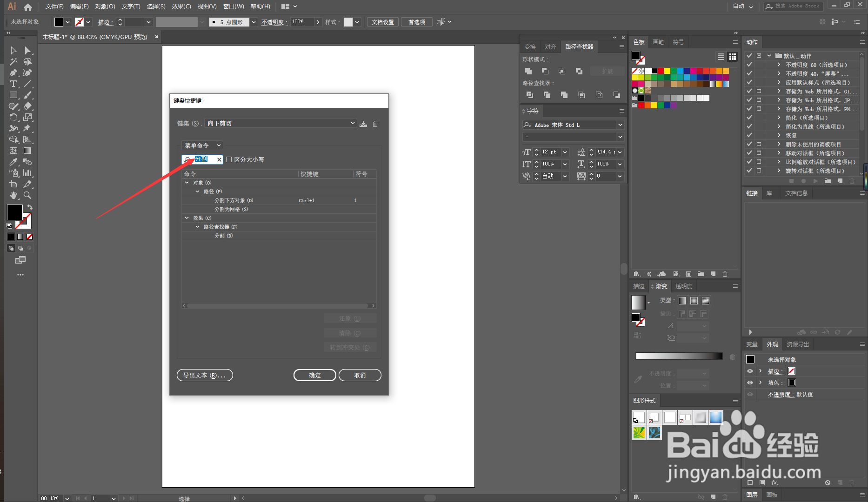Open the key set dropdown 向下剪切
The width and height of the screenshot is (868, 502).
click(280, 123)
